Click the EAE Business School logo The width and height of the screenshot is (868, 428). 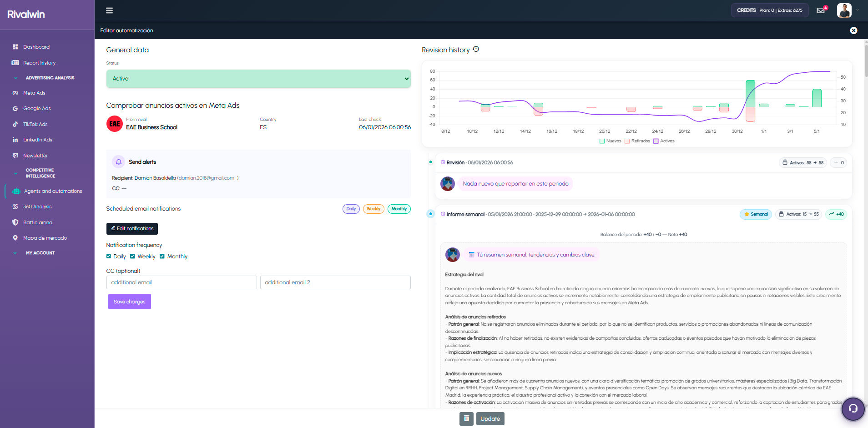point(115,124)
